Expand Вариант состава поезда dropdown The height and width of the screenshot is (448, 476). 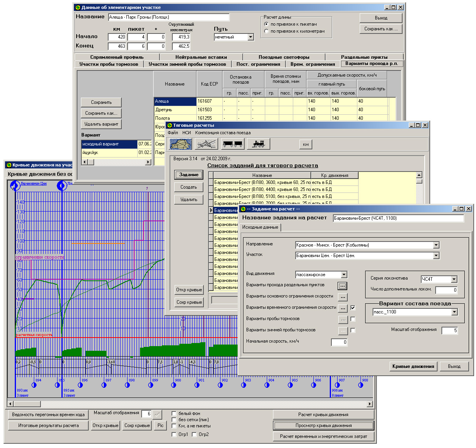[454, 312]
